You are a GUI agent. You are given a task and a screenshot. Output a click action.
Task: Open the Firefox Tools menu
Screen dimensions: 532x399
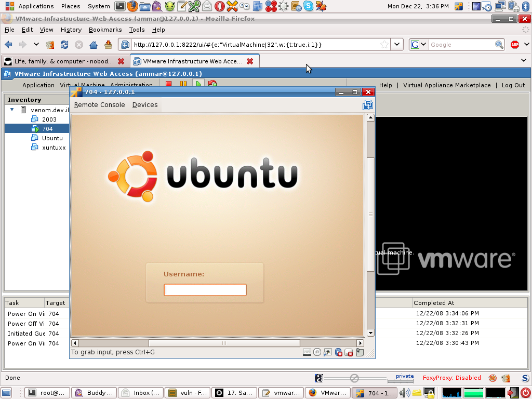click(137, 30)
